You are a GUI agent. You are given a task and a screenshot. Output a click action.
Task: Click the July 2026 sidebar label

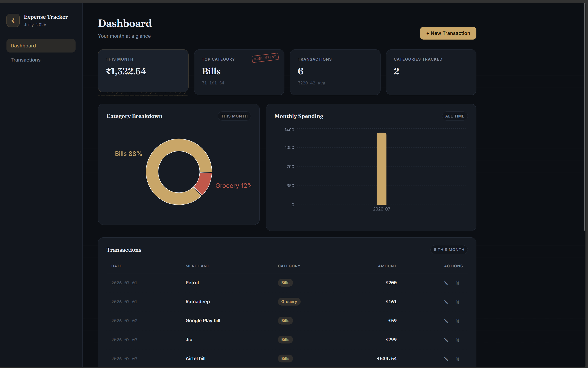(x=35, y=25)
